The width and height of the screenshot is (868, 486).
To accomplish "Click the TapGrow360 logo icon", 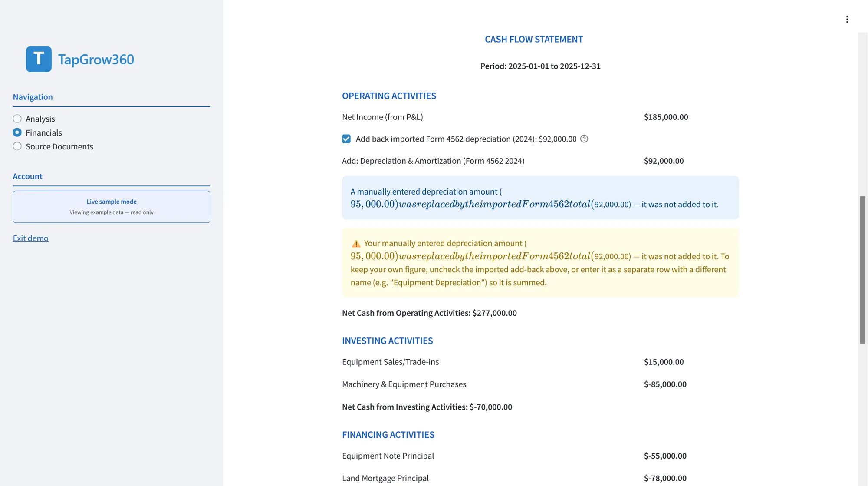I will (x=39, y=59).
